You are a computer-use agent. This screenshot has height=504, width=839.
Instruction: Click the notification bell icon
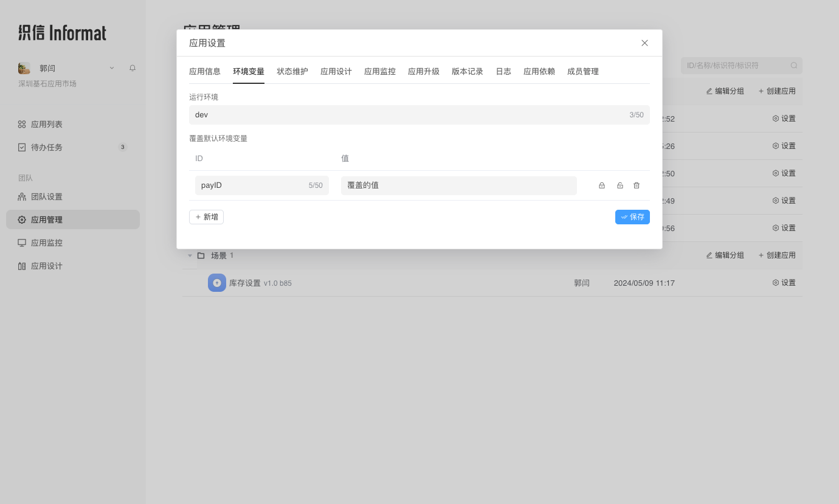(132, 67)
